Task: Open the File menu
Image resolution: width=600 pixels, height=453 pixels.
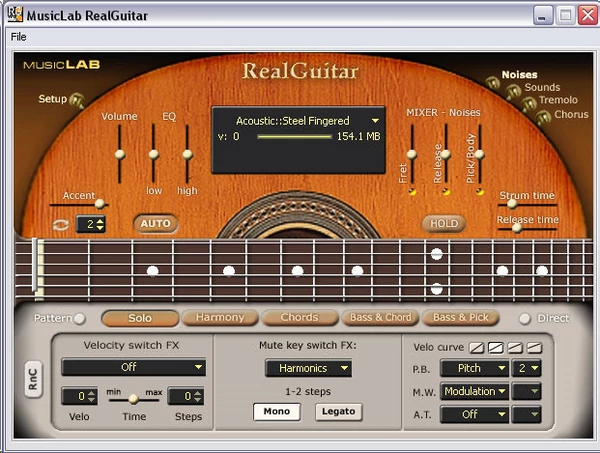Action: (18, 37)
